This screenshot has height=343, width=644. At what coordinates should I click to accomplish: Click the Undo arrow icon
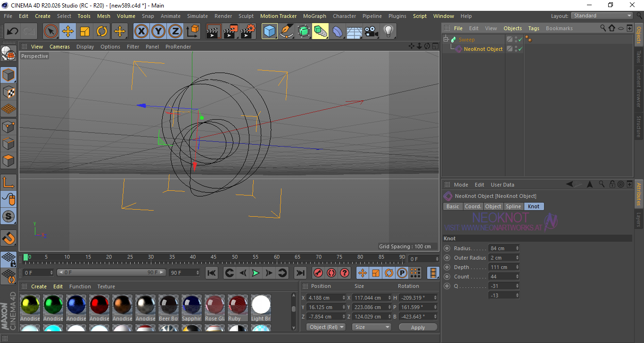click(12, 32)
